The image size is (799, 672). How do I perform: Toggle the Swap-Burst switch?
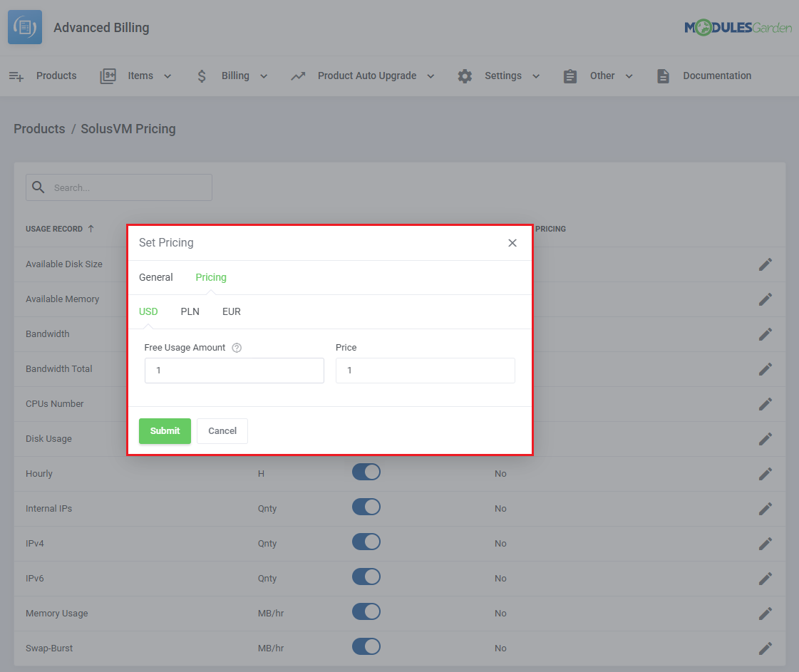(x=366, y=646)
